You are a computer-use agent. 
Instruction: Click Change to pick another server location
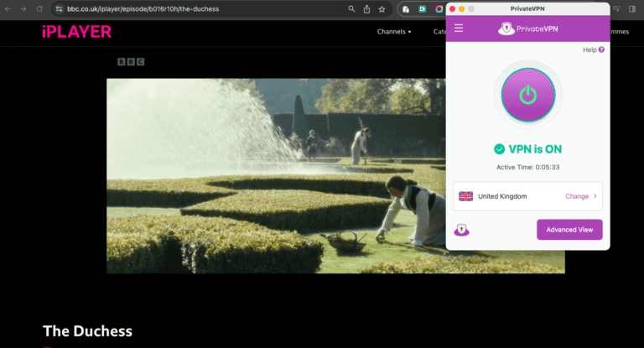(x=580, y=196)
